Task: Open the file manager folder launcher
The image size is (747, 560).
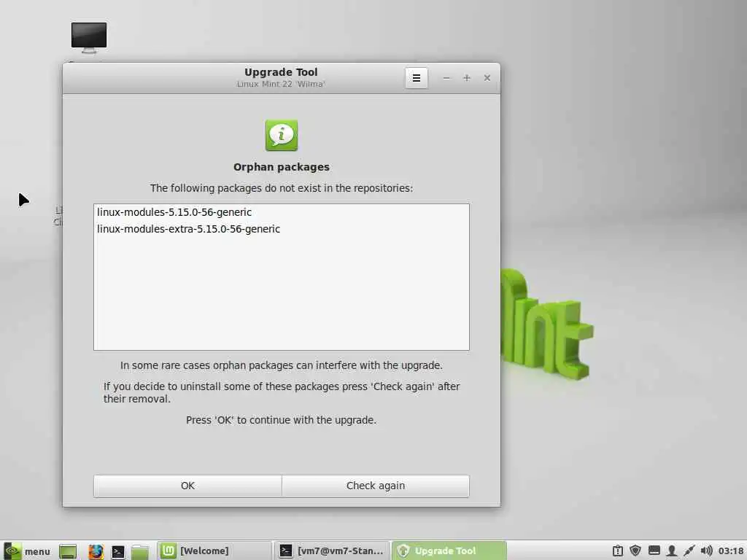Action: (140, 551)
